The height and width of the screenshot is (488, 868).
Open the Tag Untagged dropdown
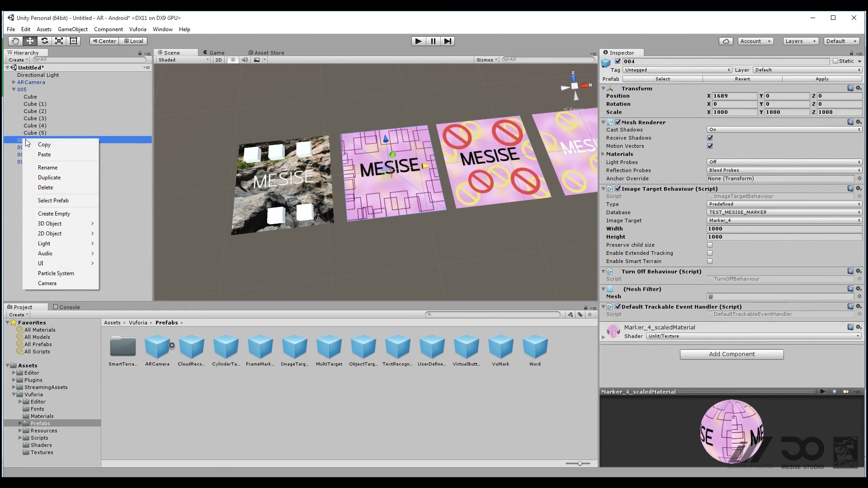coord(677,70)
